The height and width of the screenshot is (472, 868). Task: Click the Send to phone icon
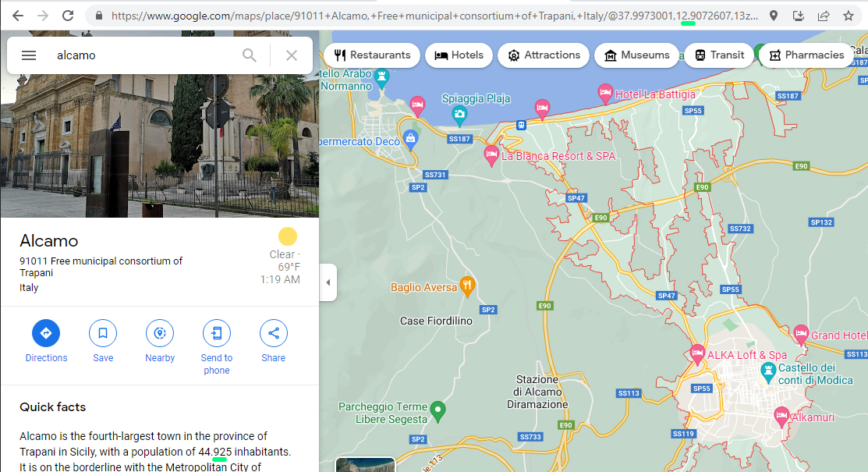click(217, 333)
